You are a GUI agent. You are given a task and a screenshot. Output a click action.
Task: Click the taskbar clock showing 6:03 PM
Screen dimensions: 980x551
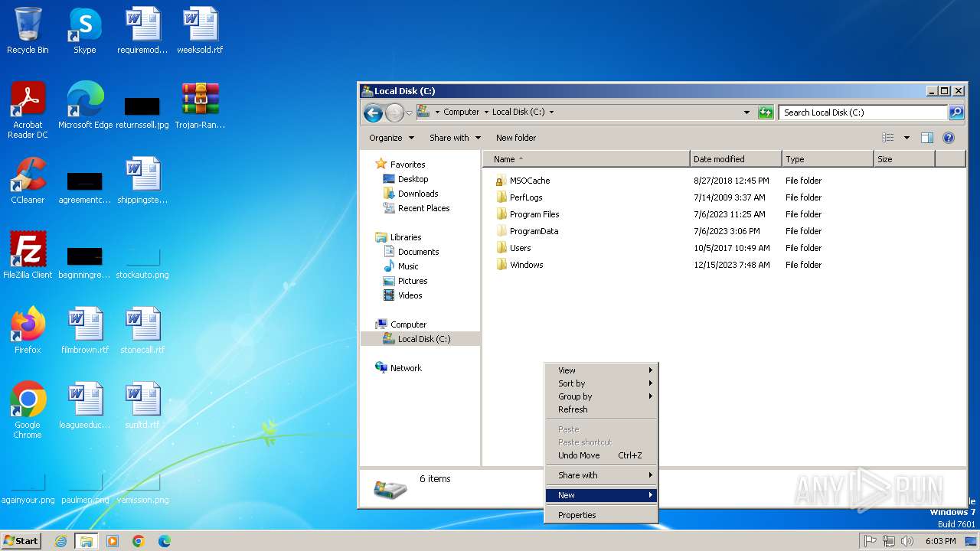(940, 541)
